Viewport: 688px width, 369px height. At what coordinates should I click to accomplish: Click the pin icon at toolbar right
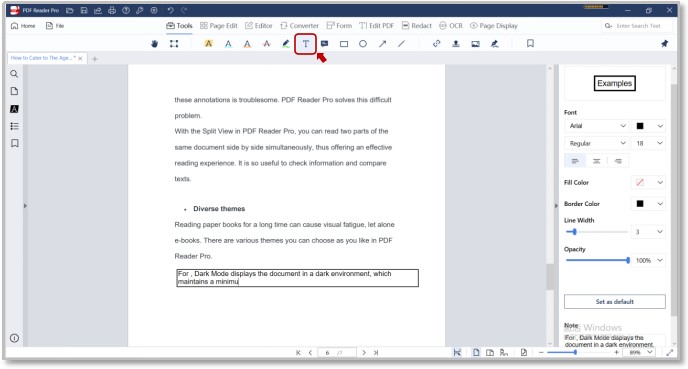point(665,43)
